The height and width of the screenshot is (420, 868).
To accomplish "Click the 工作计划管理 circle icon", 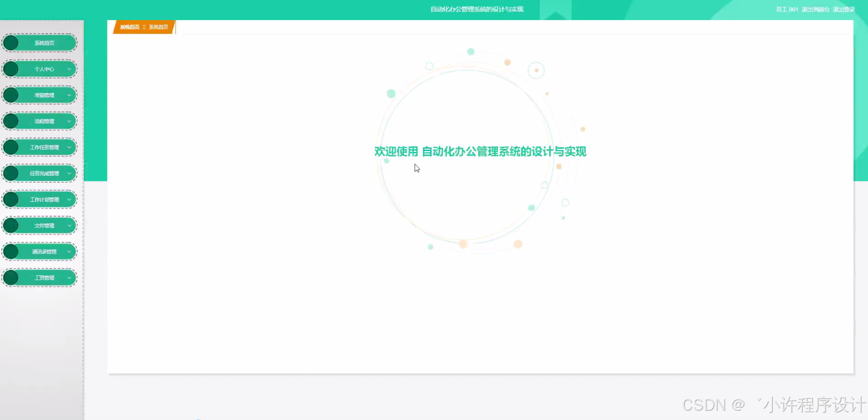I will click(x=11, y=199).
